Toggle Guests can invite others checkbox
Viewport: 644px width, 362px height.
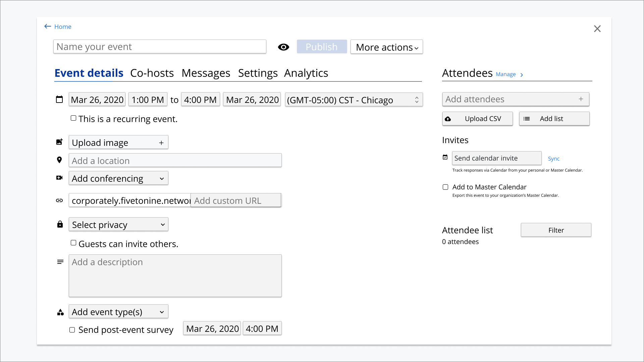pyautogui.click(x=73, y=243)
